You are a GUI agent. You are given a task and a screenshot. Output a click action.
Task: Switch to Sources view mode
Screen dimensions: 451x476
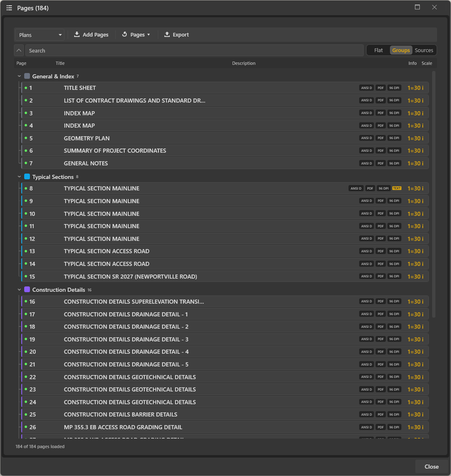tap(424, 50)
